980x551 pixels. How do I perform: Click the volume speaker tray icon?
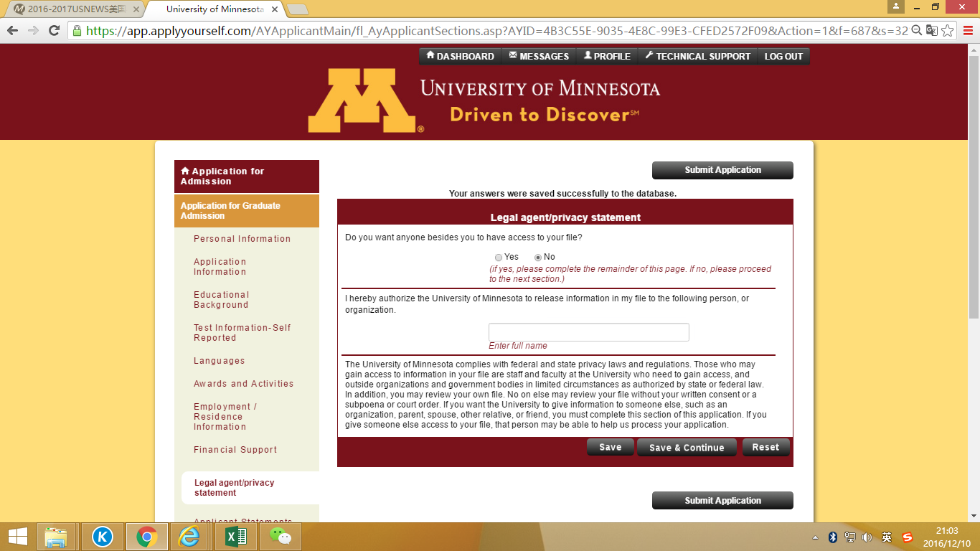867,537
